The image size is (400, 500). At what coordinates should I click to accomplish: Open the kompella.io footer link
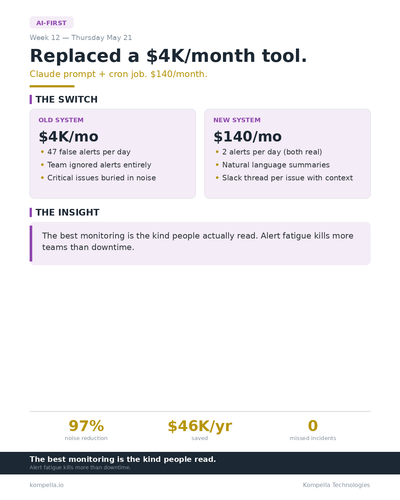(x=47, y=485)
